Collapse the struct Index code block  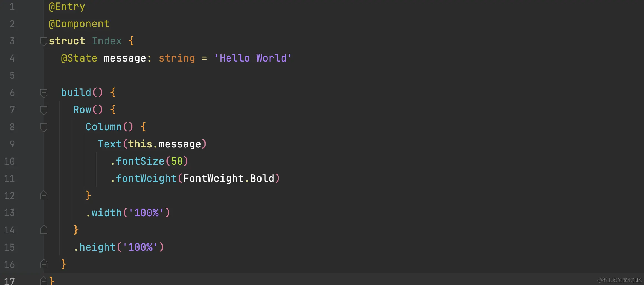[x=44, y=41]
